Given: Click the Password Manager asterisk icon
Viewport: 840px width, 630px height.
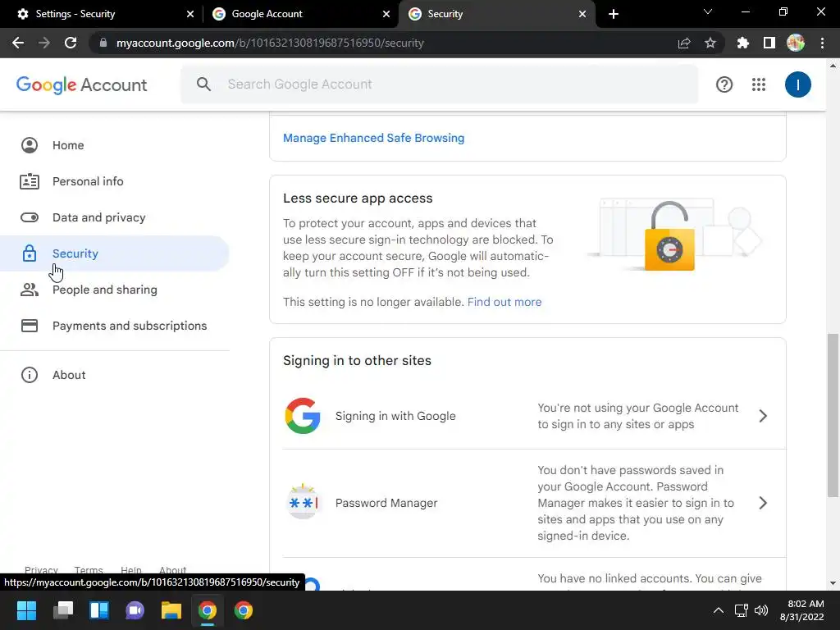Looking at the screenshot, I should [x=303, y=503].
